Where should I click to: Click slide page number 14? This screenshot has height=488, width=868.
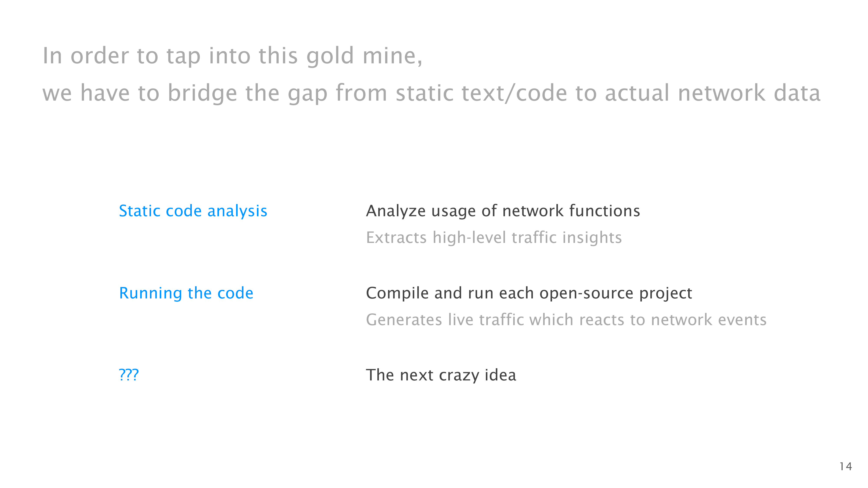(x=845, y=467)
